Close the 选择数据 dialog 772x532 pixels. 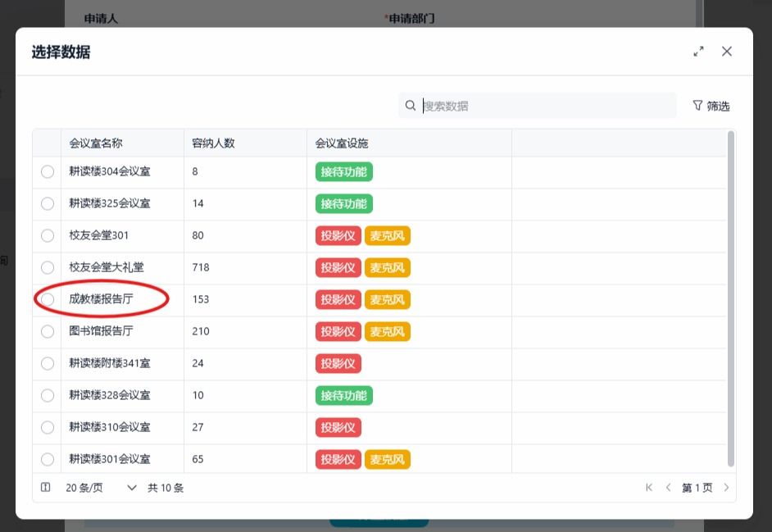(727, 51)
